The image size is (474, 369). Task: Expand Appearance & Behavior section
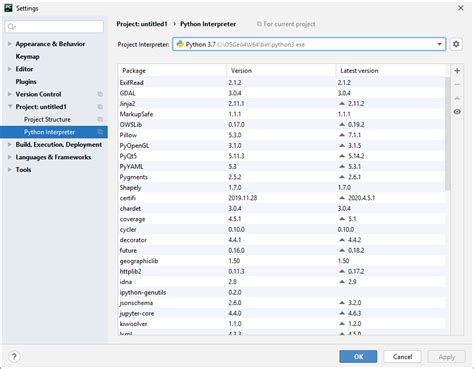pyautogui.click(x=10, y=44)
